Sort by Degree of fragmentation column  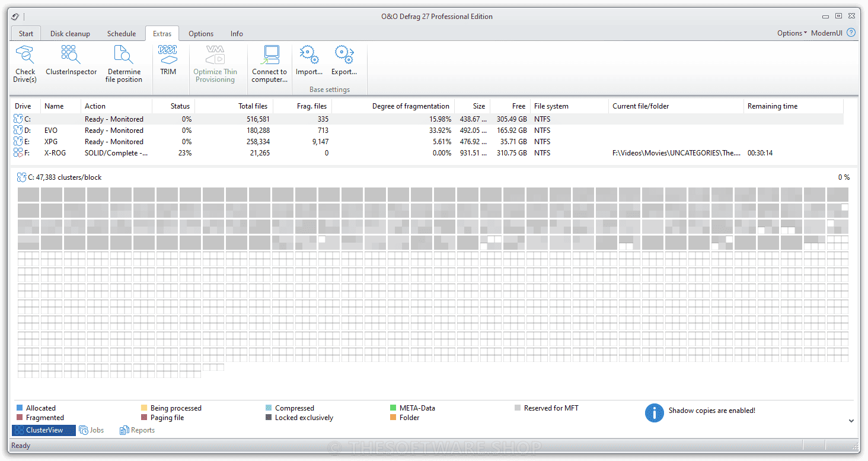[393, 106]
